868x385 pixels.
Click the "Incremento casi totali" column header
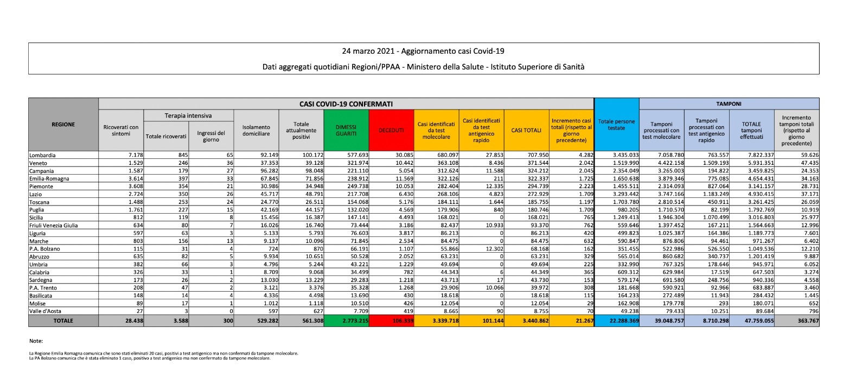pyautogui.click(x=571, y=130)
